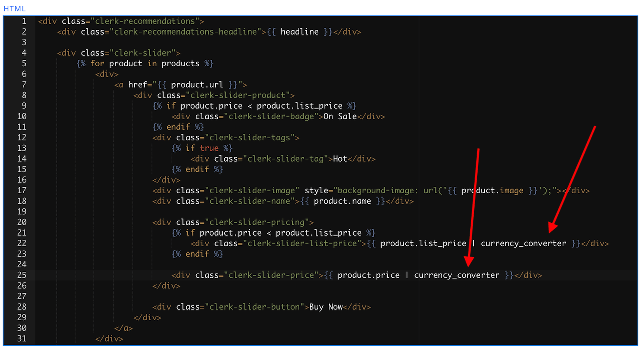Click line number 31 in the gutter
644x348 pixels.
click(22, 339)
